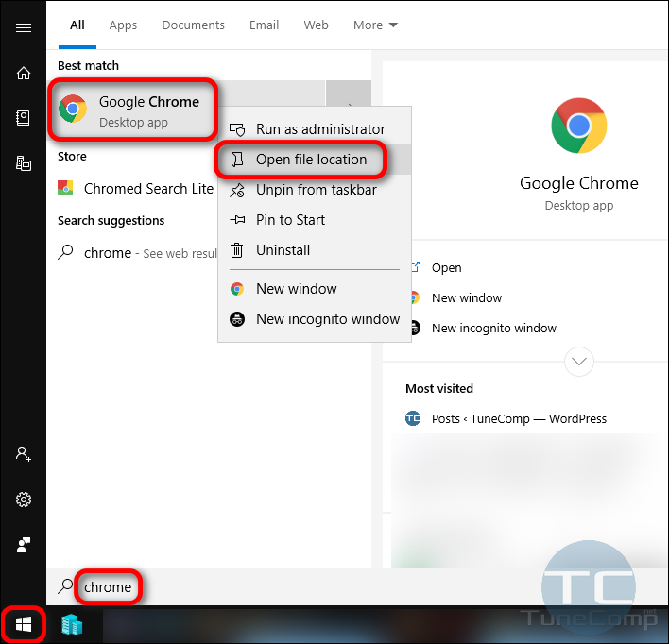Select Open file location in context menu
This screenshot has width=669, height=644.
click(x=311, y=160)
